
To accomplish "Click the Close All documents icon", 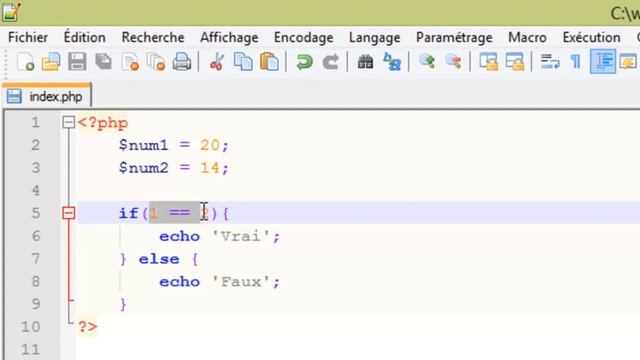I will pos(156,62).
